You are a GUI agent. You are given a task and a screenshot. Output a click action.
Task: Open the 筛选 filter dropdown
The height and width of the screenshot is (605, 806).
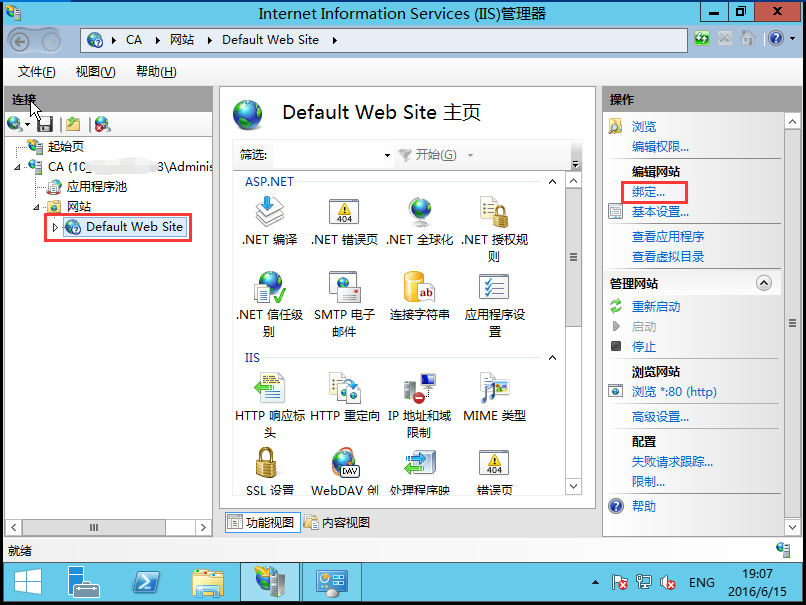click(x=387, y=156)
